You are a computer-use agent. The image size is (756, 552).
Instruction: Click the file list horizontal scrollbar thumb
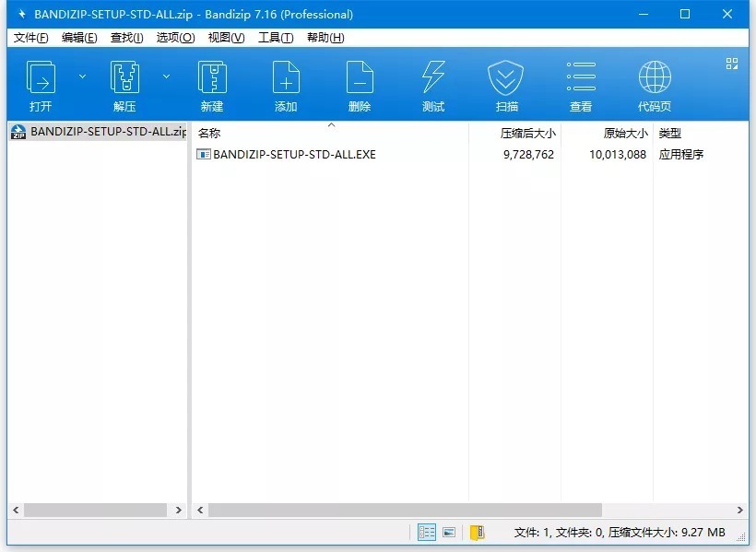[x=405, y=510]
